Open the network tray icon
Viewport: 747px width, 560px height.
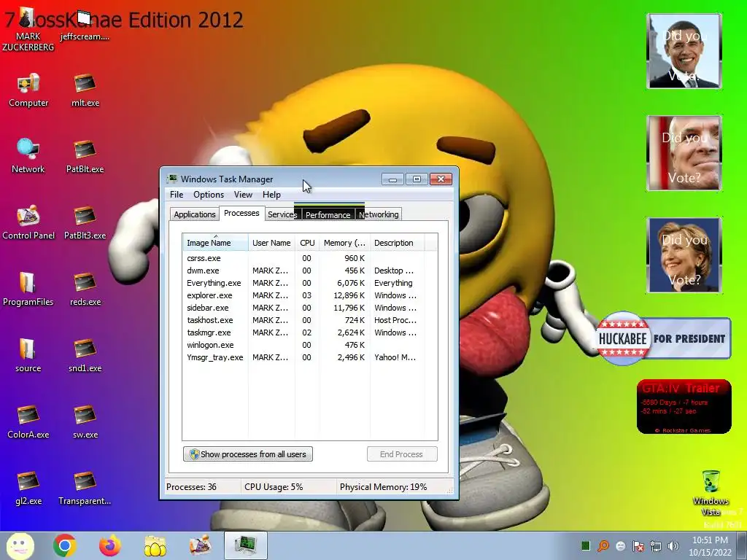[x=656, y=546]
